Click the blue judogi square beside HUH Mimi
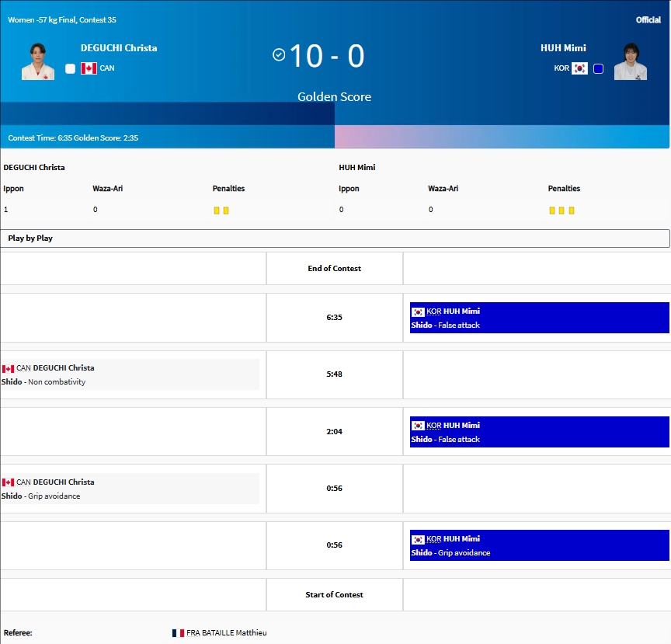Image resolution: width=671 pixels, height=644 pixels. 598,68
